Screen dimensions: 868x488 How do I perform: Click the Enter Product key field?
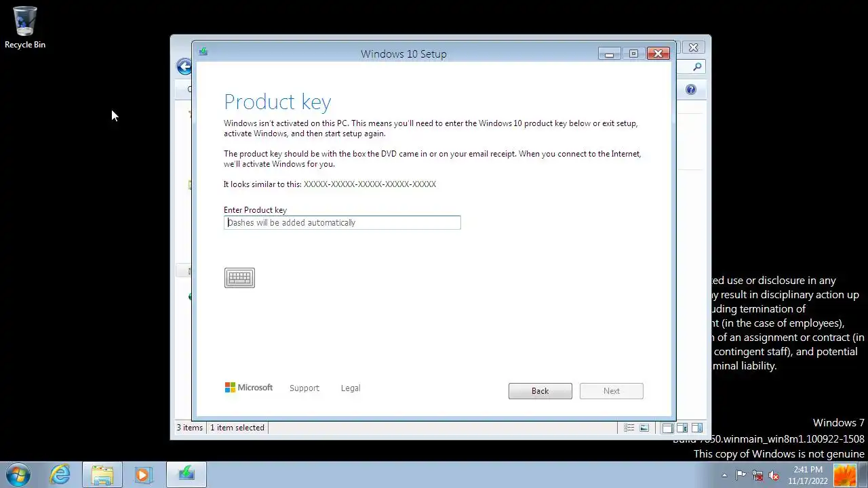click(342, 222)
